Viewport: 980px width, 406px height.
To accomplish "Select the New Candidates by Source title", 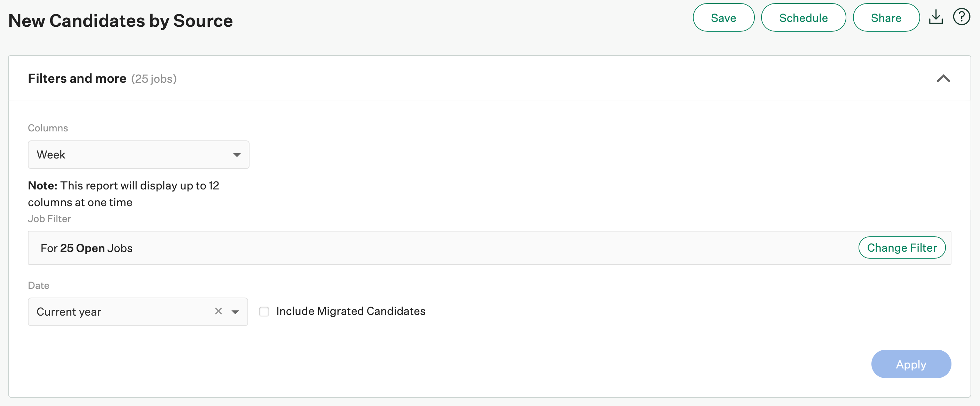I will [120, 21].
